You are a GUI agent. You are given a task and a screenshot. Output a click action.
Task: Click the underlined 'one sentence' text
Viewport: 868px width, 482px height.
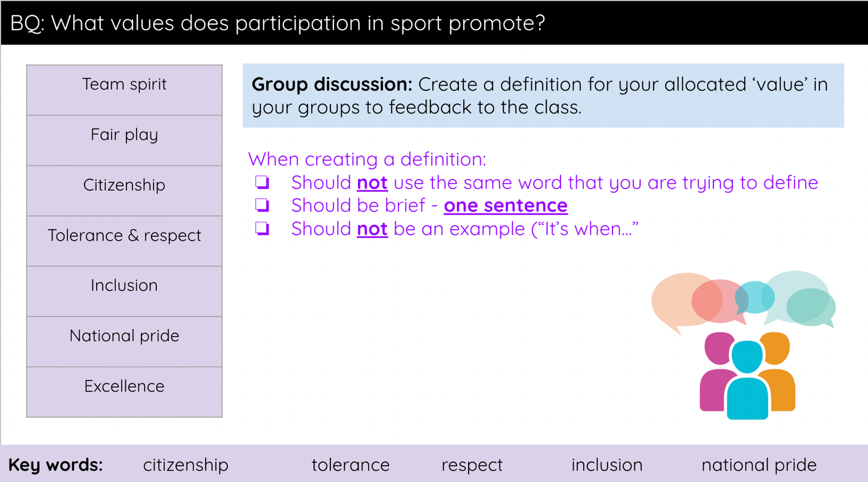506,205
